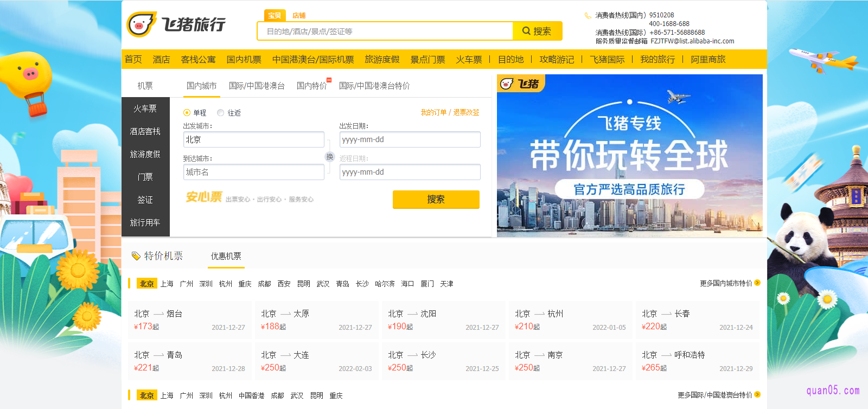Open 景点门票 in the navigation bar

click(x=428, y=59)
